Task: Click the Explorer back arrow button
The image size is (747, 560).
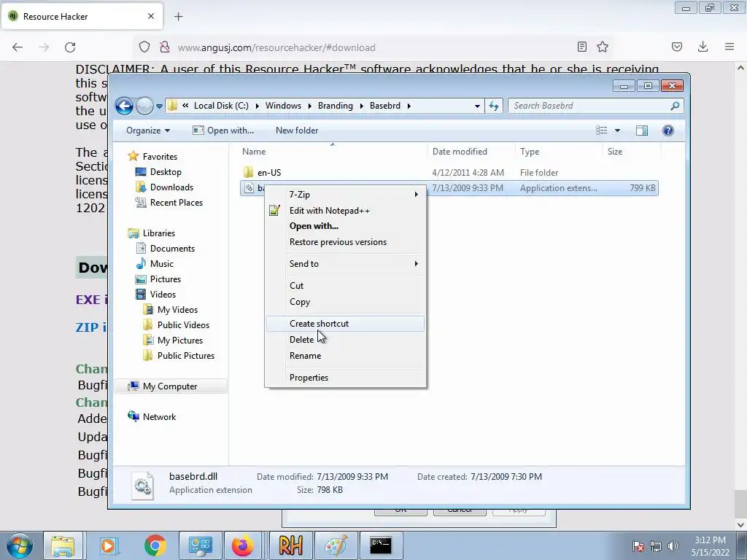Action: pyautogui.click(x=124, y=106)
